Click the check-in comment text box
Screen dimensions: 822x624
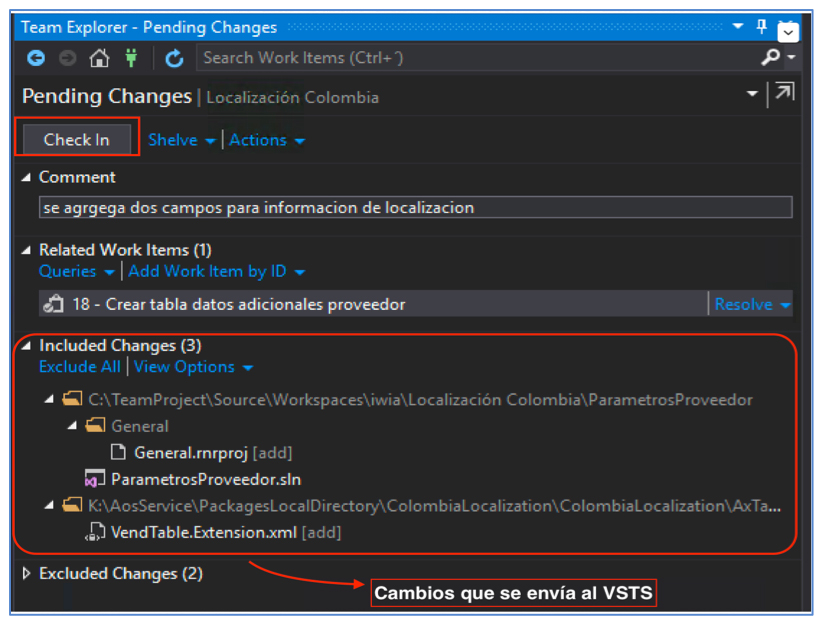415,207
